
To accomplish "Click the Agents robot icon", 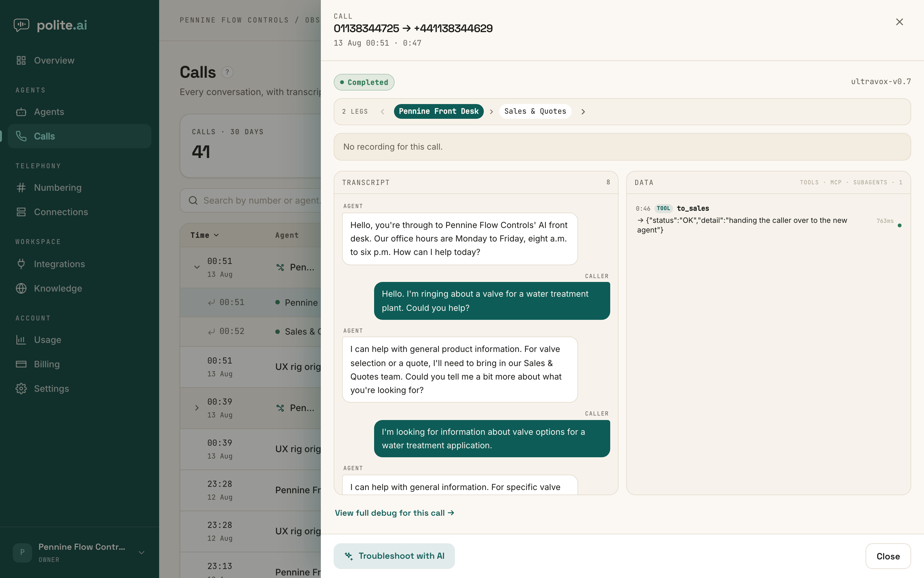I will tap(21, 112).
